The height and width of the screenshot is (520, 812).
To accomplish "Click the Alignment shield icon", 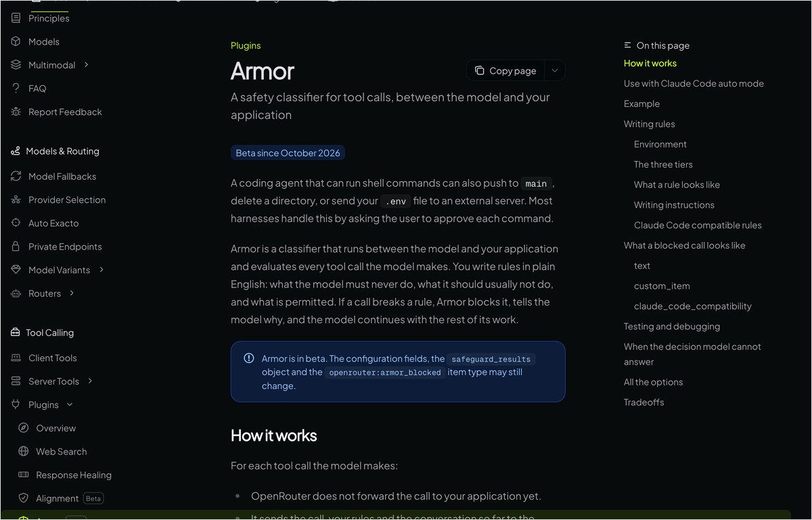I will click(x=24, y=498).
